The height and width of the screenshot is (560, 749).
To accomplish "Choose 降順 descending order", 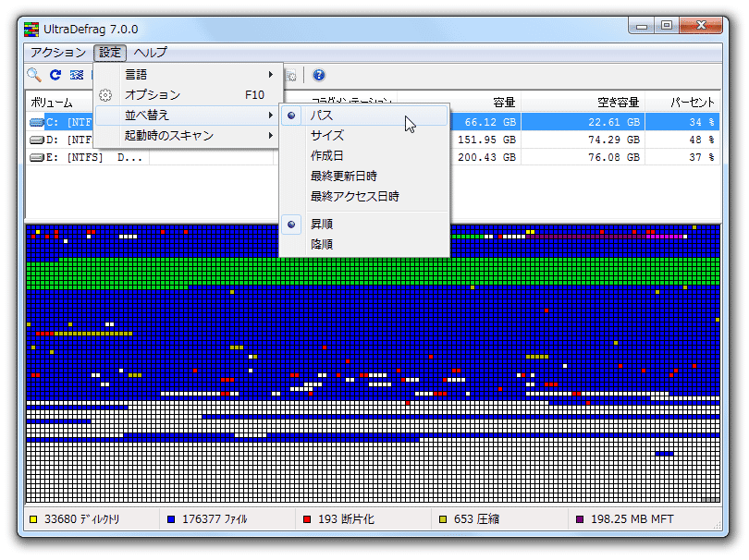I will pos(364,245).
